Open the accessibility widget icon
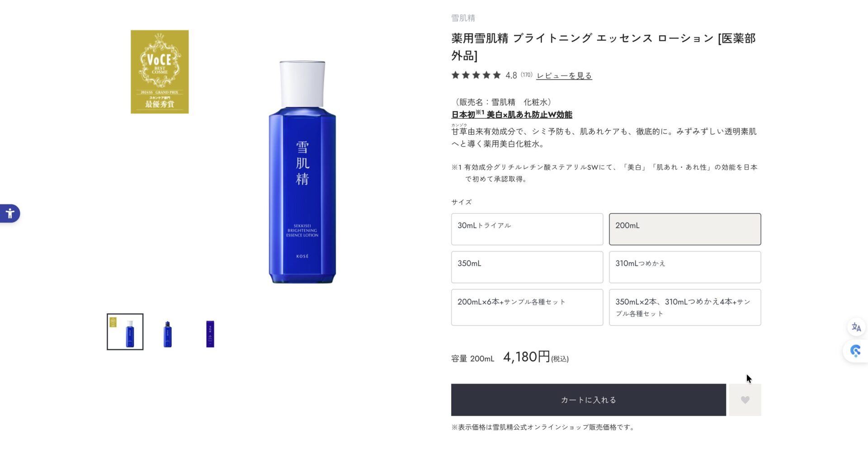Image resolution: width=868 pixels, height=451 pixels. [x=9, y=214]
